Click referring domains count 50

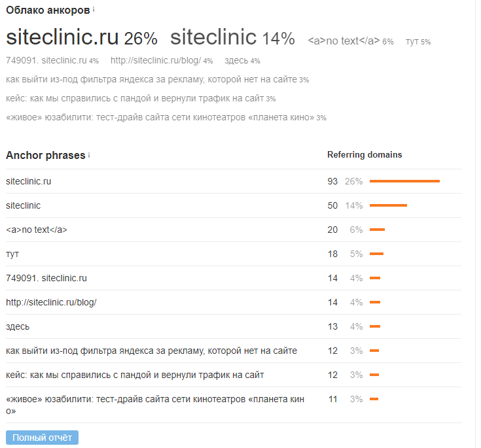332,205
